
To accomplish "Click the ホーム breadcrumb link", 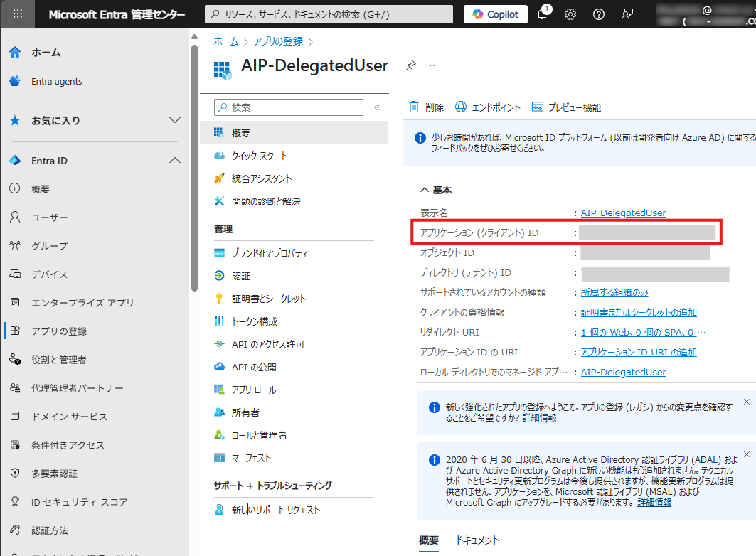I will pyautogui.click(x=226, y=41).
